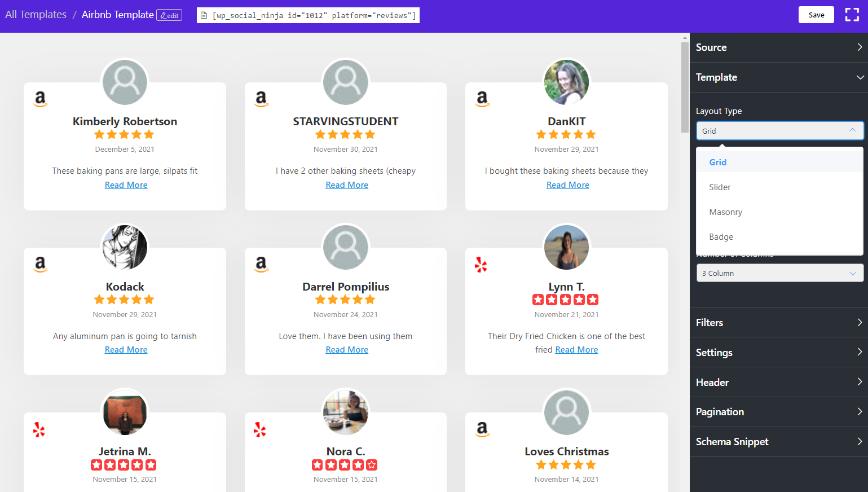Toggle fullscreen mode icon
Screen dimensions: 868x492
(852, 15)
